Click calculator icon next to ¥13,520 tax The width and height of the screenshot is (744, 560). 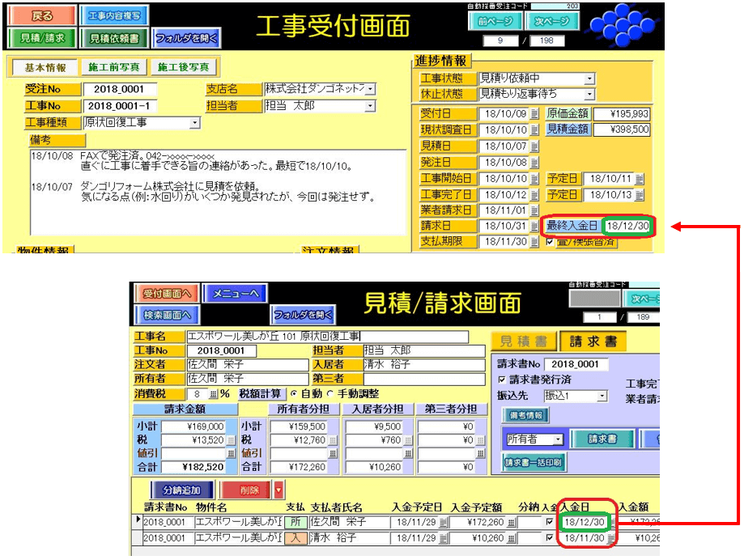231,439
